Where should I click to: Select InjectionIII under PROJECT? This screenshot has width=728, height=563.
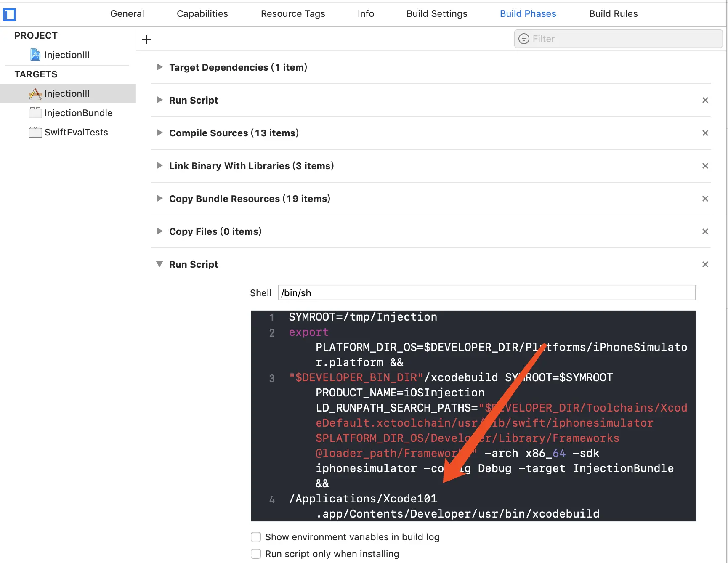[x=67, y=55]
